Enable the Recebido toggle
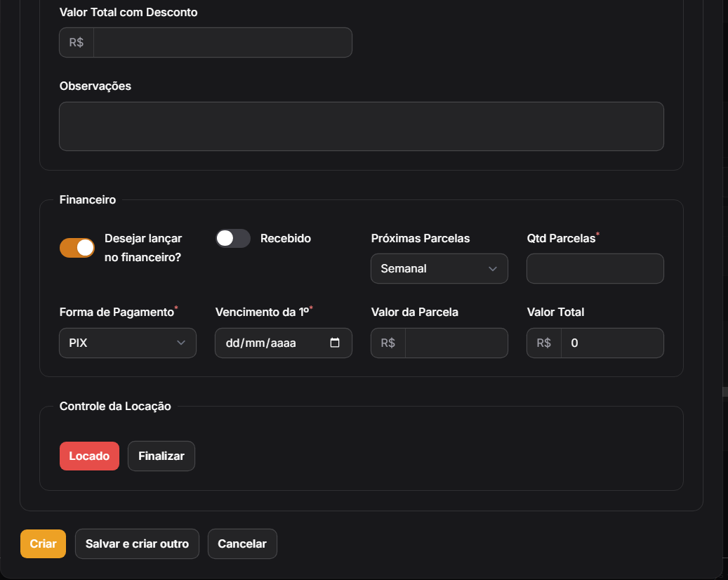The image size is (728, 580). [x=233, y=238]
